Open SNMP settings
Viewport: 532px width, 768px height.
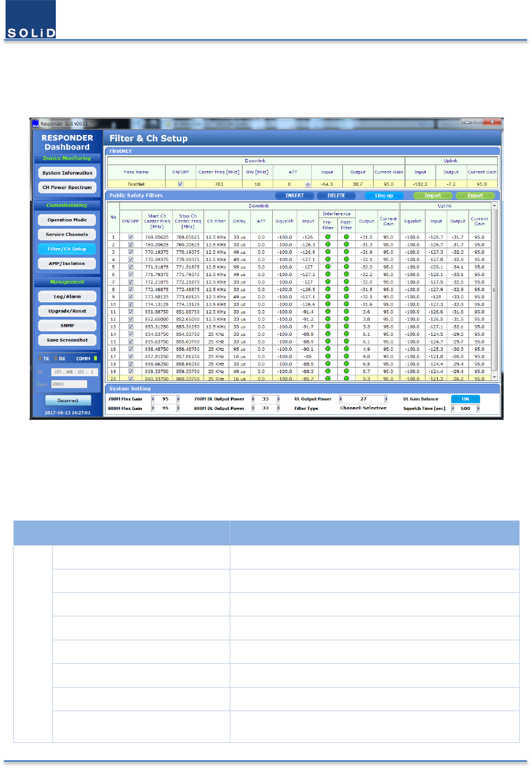point(67,325)
